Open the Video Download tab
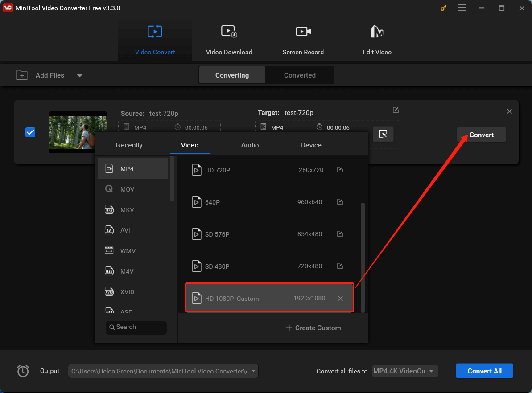The width and height of the screenshot is (532, 393). click(229, 41)
